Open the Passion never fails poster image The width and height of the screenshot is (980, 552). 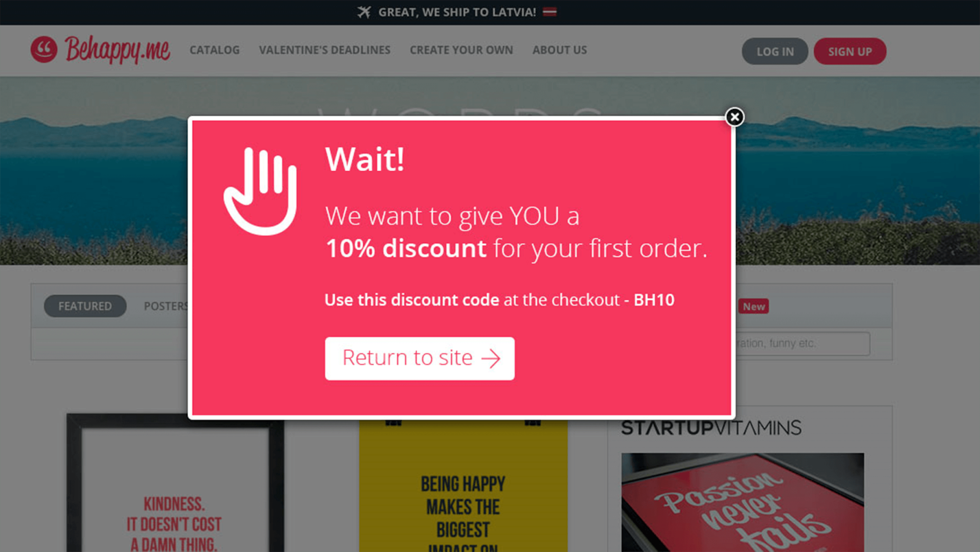[x=742, y=502]
